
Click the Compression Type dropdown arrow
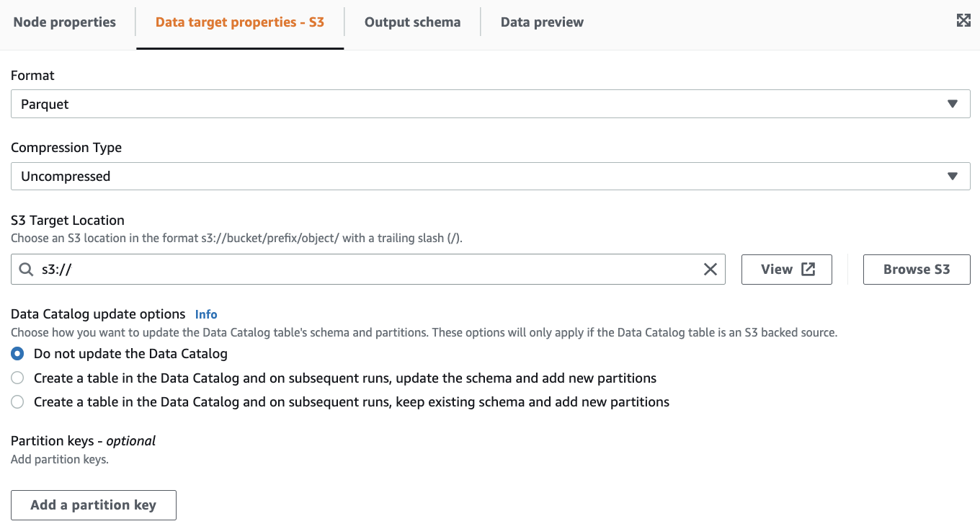[953, 177]
